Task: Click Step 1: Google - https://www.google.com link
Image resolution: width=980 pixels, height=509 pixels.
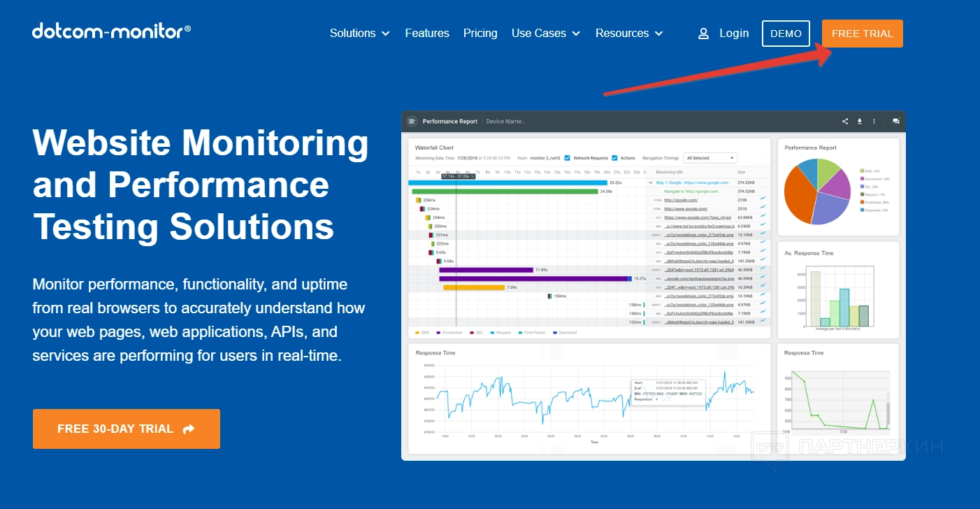Action: click(692, 182)
